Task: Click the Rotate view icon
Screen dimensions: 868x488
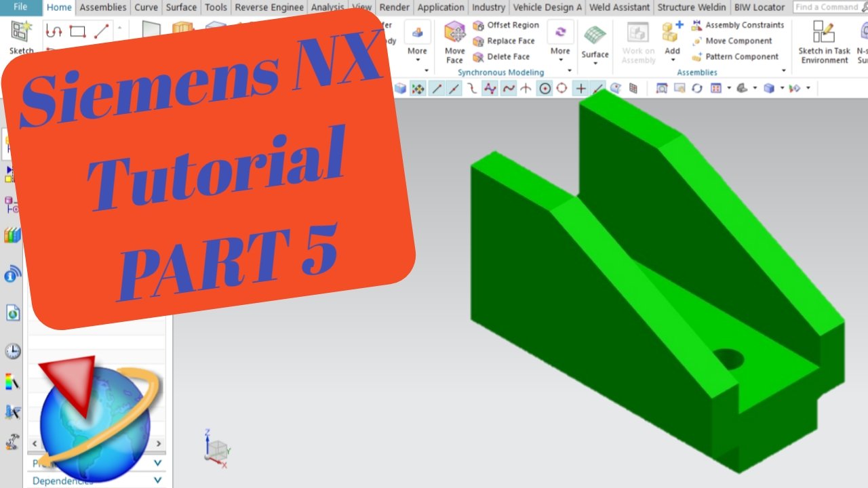Action: [x=696, y=88]
